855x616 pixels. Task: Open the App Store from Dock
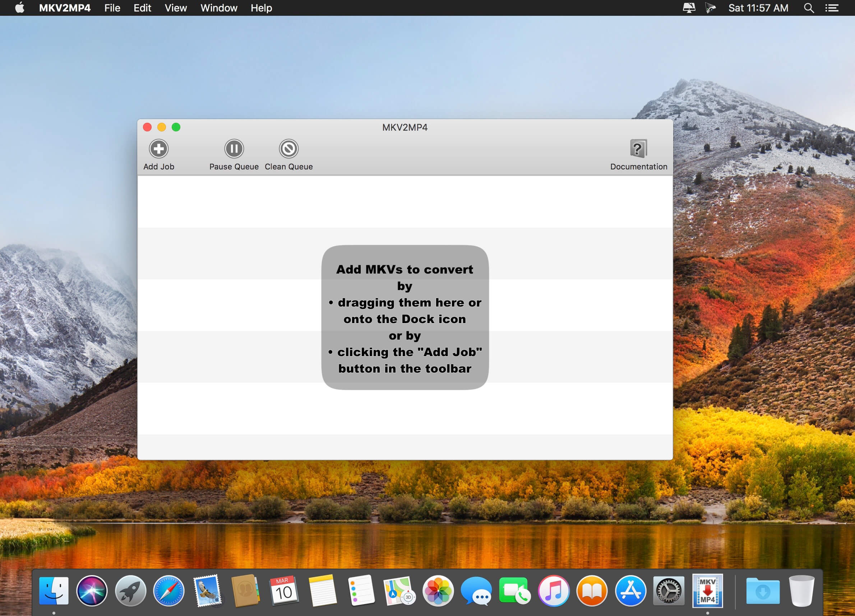(x=630, y=591)
